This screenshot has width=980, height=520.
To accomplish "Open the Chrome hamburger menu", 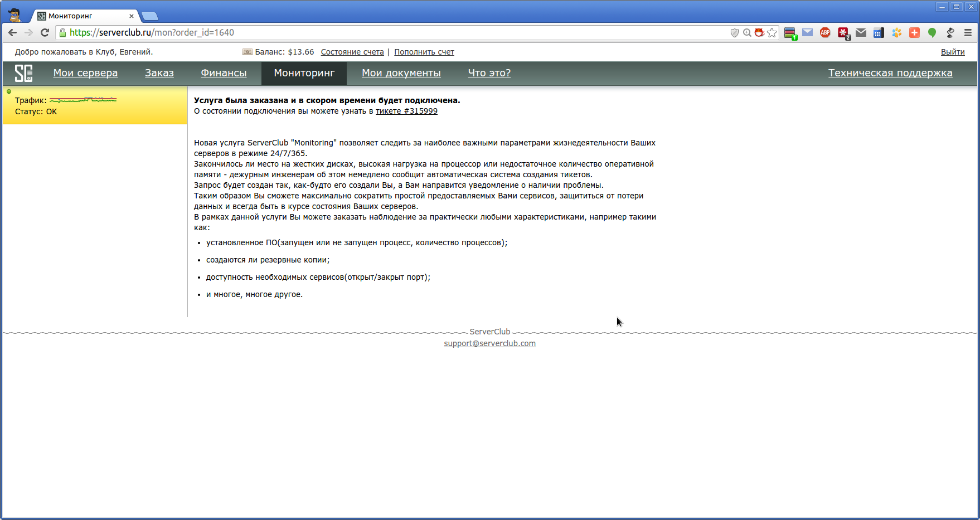I will [968, 33].
